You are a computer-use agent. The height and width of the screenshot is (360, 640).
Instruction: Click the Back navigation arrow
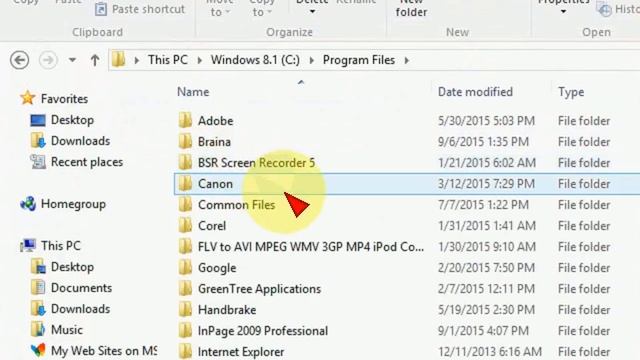coord(19,60)
